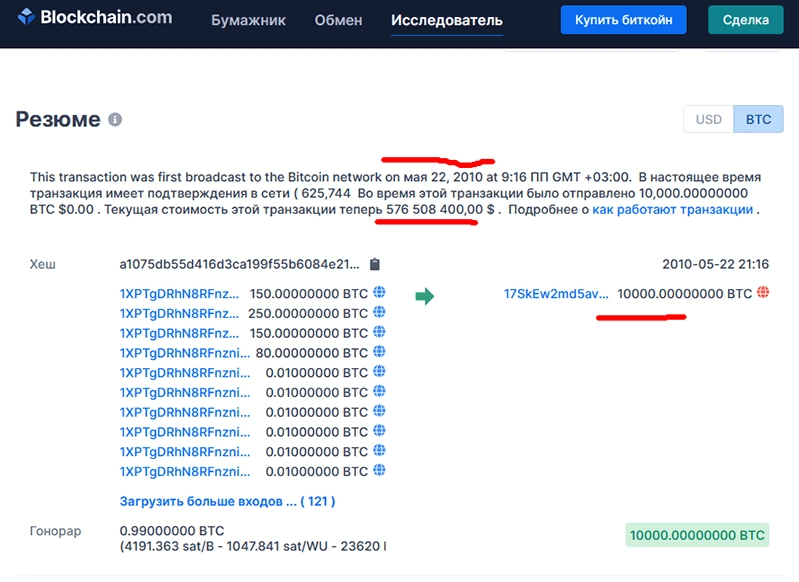
Task: Click the Гонорар label
Action: pyautogui.click(x=56, y=531)
